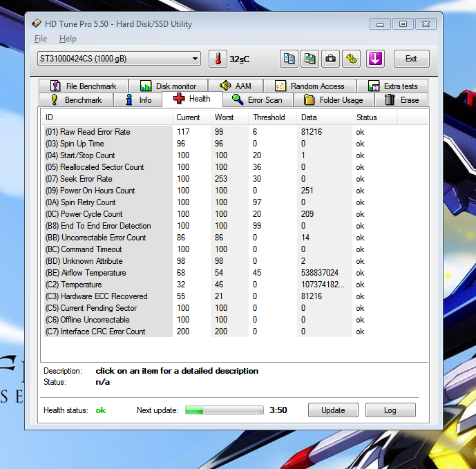Open options with the wrench icon
The width and height of the screenshot is (476, 469).
(352, 59)
